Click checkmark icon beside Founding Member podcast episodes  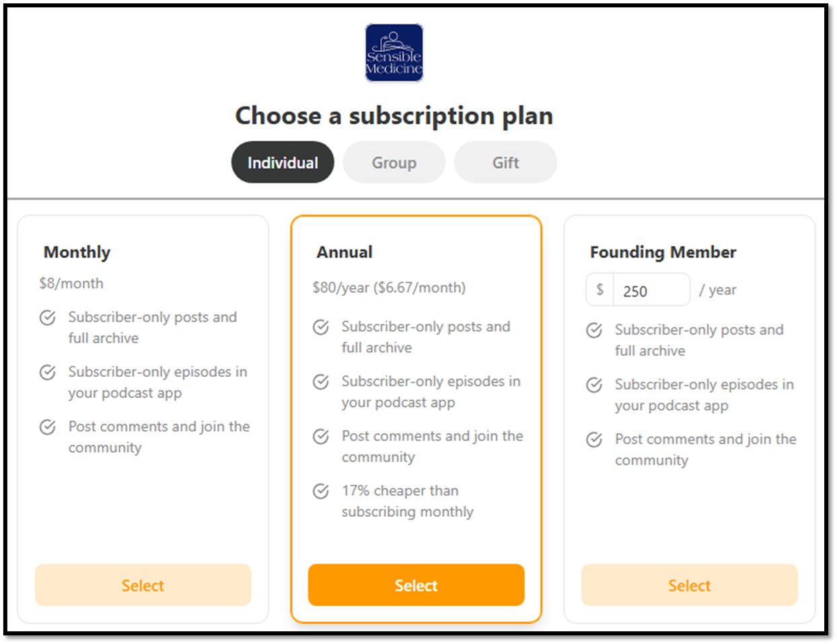click(x=594, y=385)
